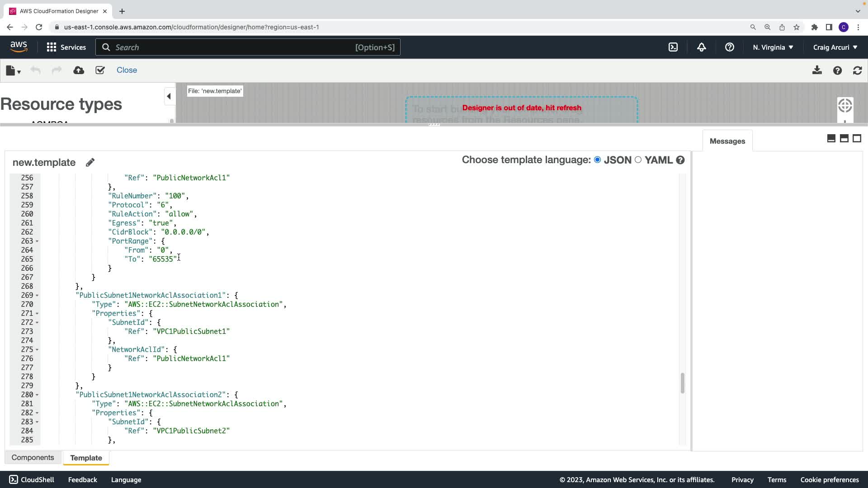Click the pencil icon beside new.template
This screenshot has height=488, width=868.
90,162
